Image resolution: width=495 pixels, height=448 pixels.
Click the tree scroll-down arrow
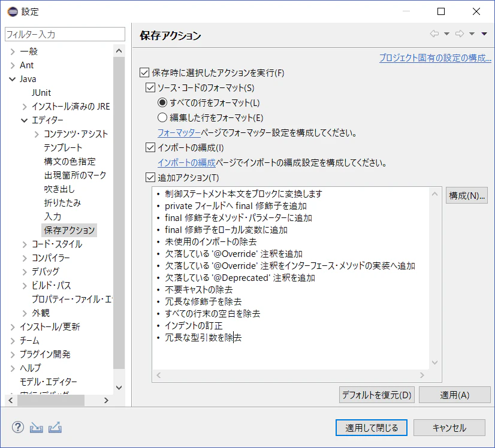coord(119,388)
